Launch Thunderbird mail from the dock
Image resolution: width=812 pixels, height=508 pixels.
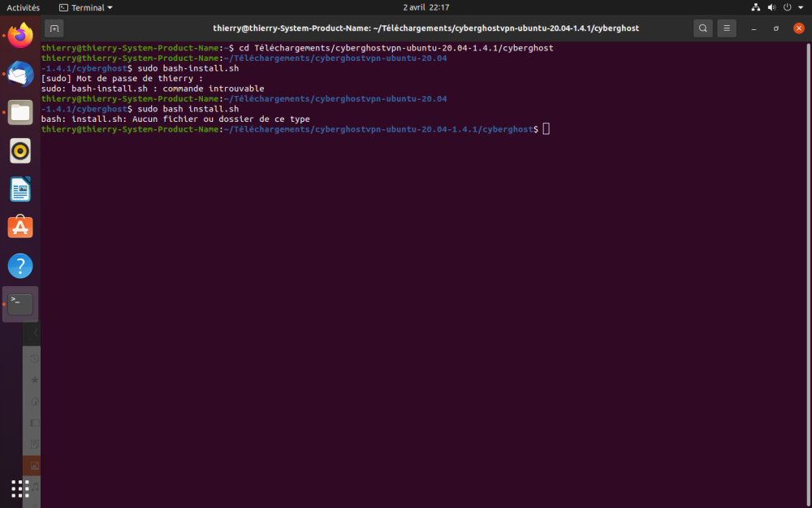[20, 74]
